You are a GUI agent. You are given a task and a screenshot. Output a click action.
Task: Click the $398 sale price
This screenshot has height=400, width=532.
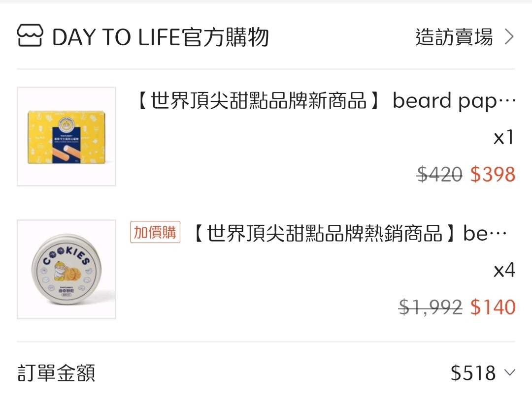click(493, 175)
